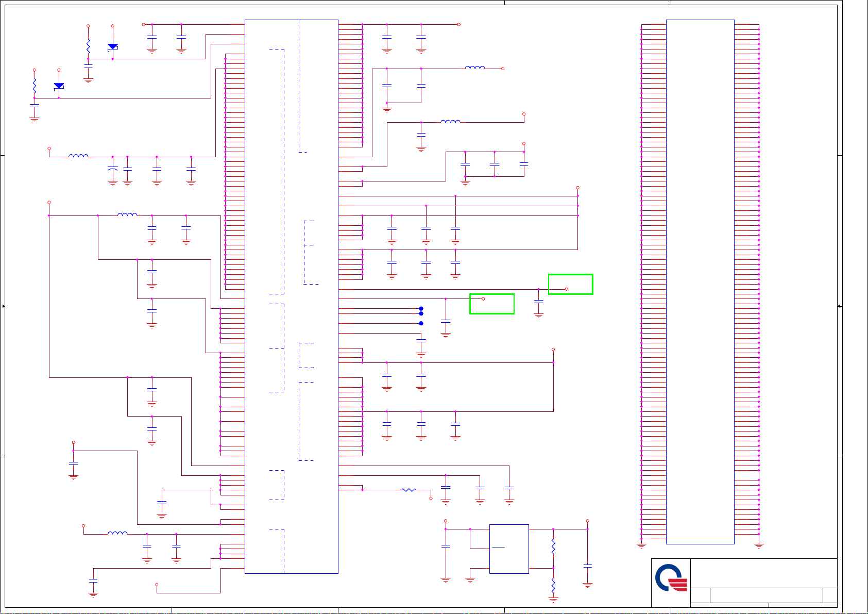Select the tall multi-pin connector symbol
Image resolution: width=868 pixels, height=614 pixels.
[700, 282]
